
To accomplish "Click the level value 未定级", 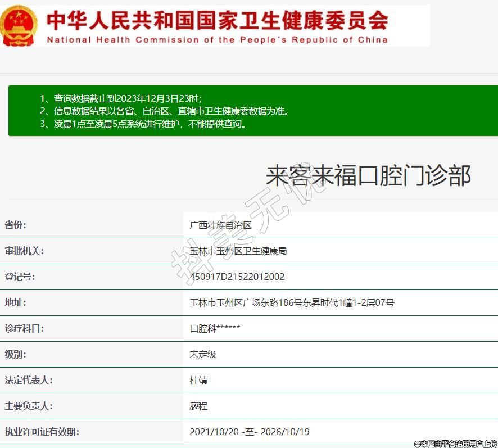I will (x=203, y=355).
